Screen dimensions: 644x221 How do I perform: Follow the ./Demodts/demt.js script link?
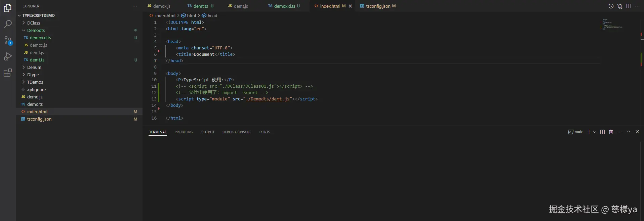268,99
